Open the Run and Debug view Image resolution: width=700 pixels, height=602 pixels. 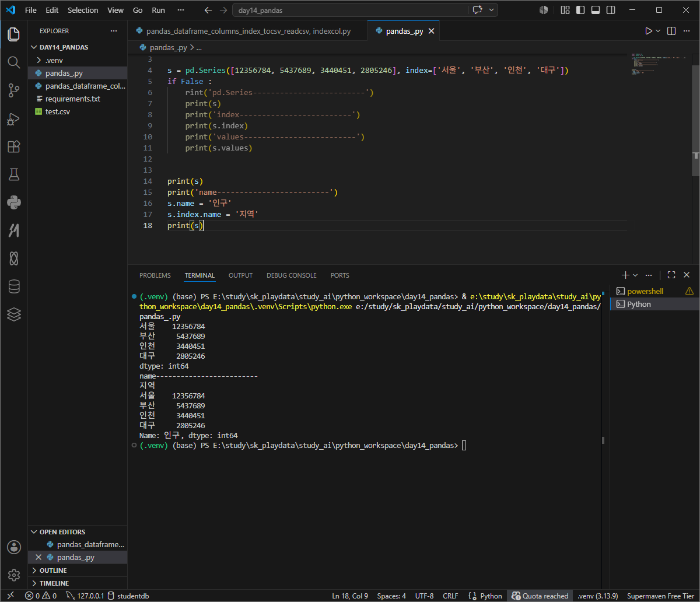point(14,118)
